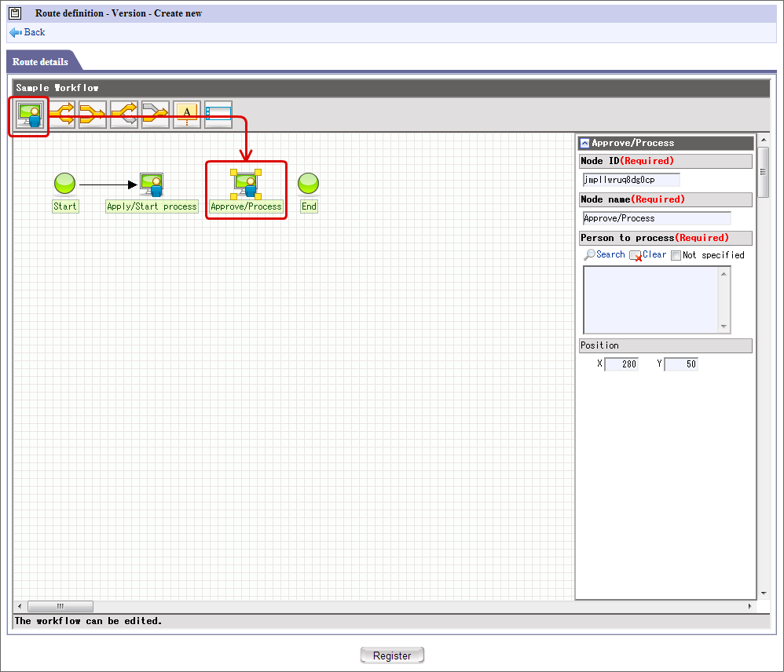Screen dimensions: 784x672
Task: Collapse the Approve/Process properties panel
Action: (584, 144)
